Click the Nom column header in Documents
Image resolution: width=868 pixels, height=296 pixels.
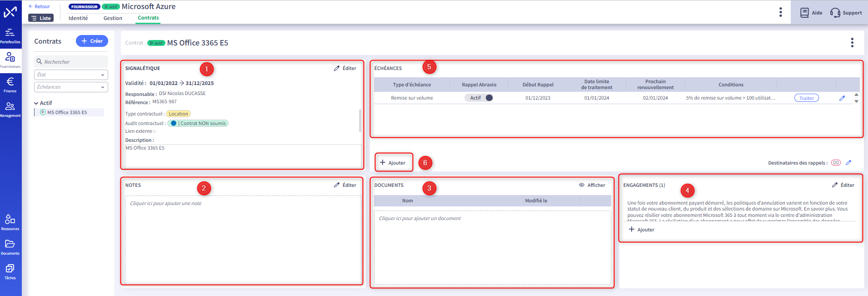[x=408, y=201]
